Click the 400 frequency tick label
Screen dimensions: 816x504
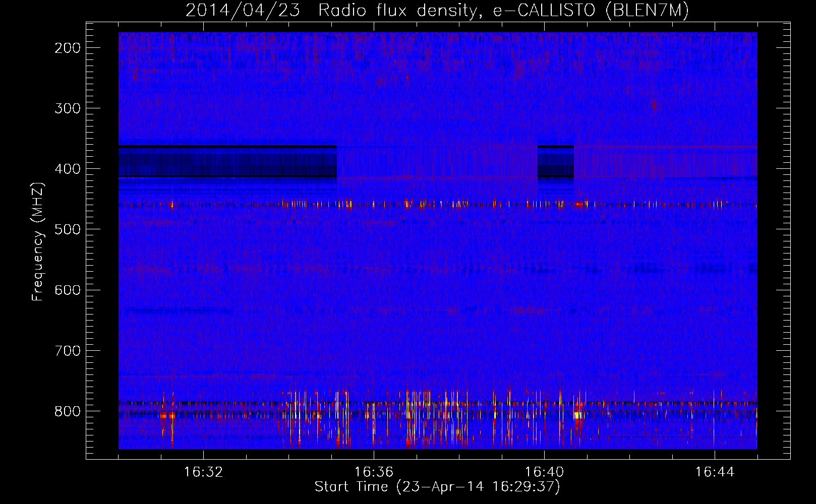(x=68, y=169)
